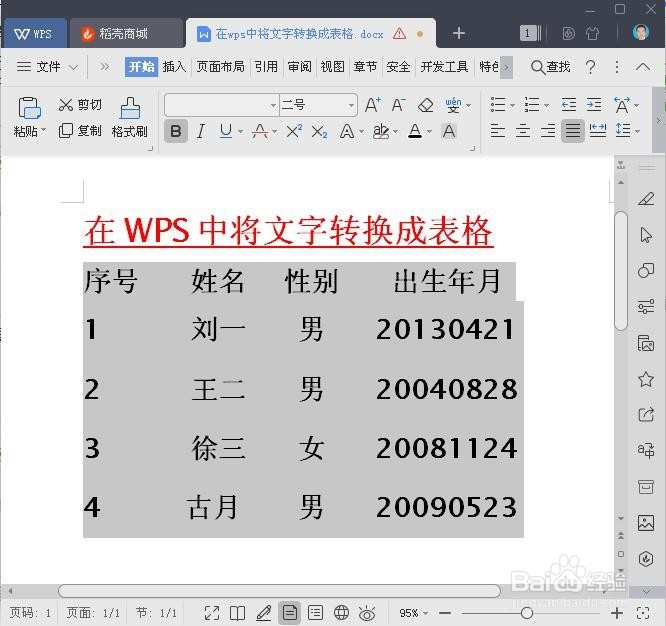Viewport: 666px width, 626px height.
Task: Click the horizontal scrollbar
Action: [279, 591]
